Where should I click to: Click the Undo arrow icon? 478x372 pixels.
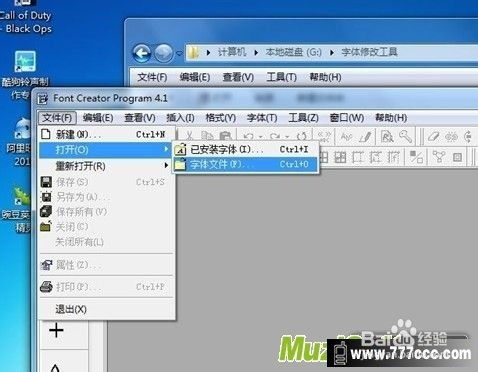[x=249, y=136]
